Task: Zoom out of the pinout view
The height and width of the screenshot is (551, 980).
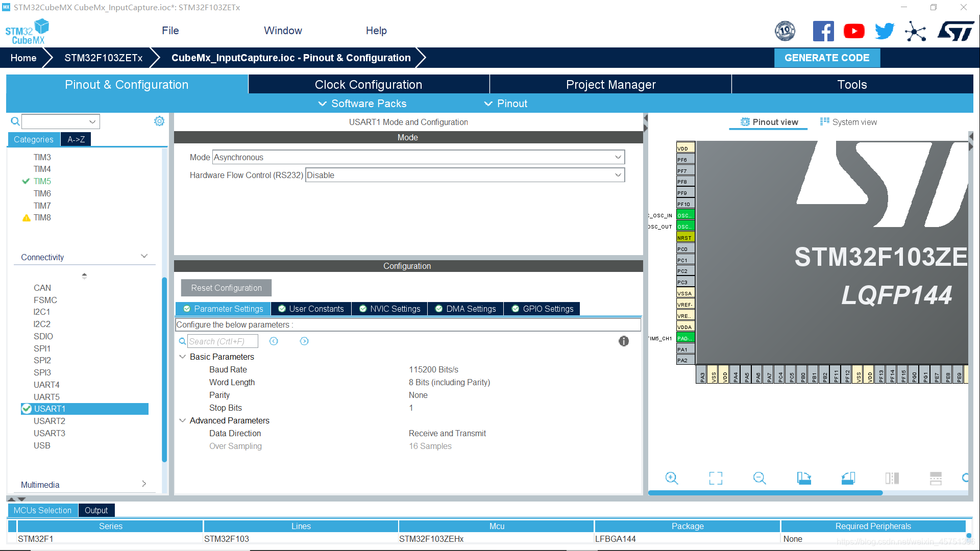Action: [759, 478]
